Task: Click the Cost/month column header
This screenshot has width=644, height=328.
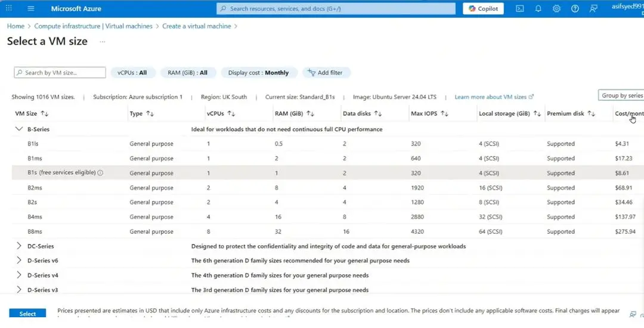Action: click(629, 114)
